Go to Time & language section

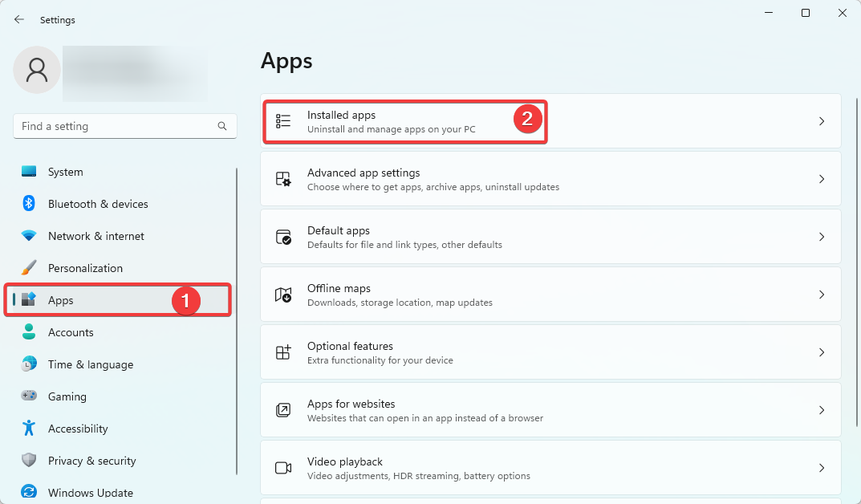point(90,364)
